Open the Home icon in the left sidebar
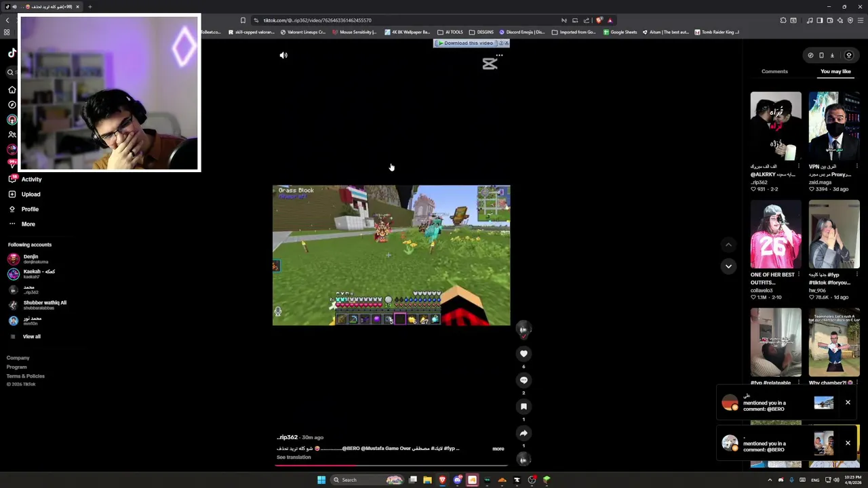Image resolution: width=868 pixels, height=488 pixels. 12,89
